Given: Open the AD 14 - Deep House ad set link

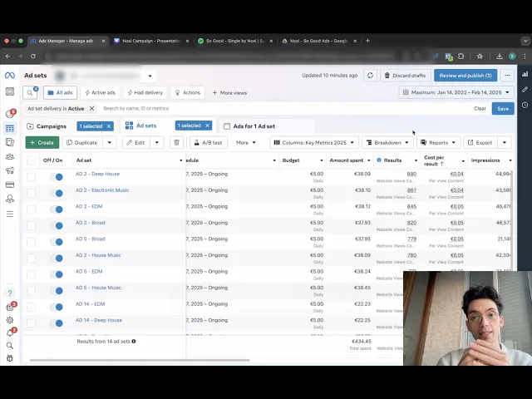Looking at the screenshot, I should [99, 320].
